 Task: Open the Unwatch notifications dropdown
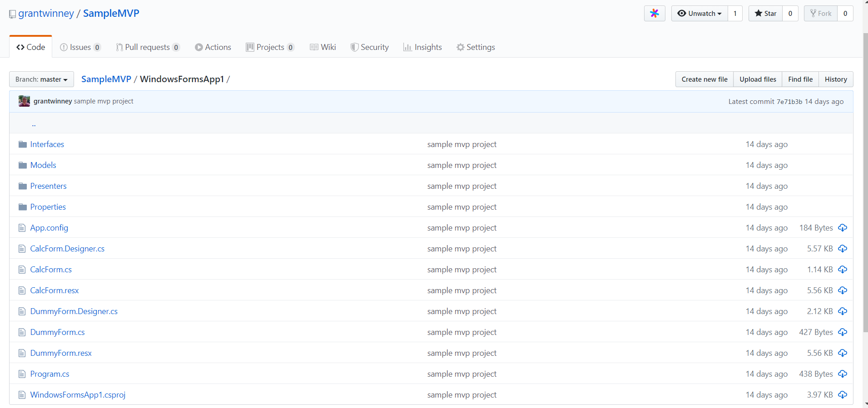click(x=699, y=14)
